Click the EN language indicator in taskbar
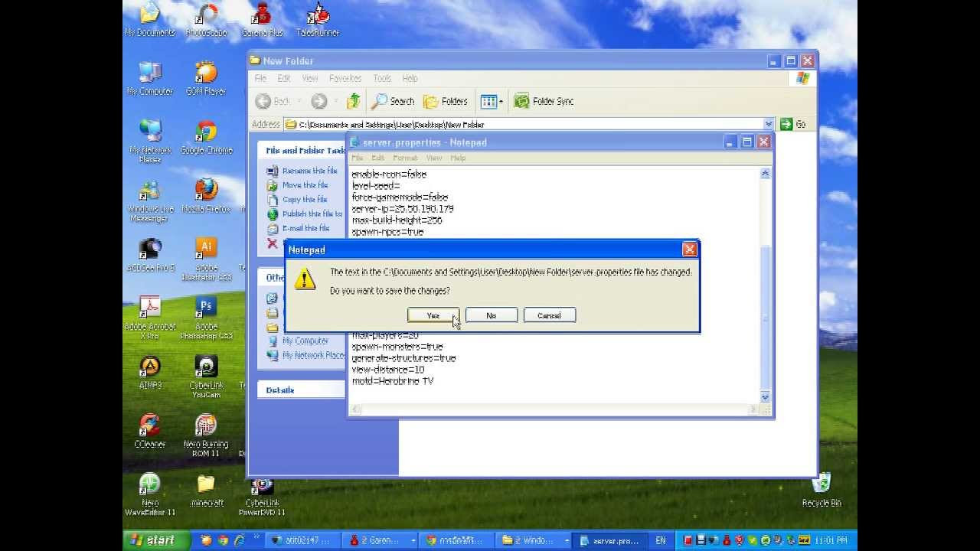 coord(661,540)
